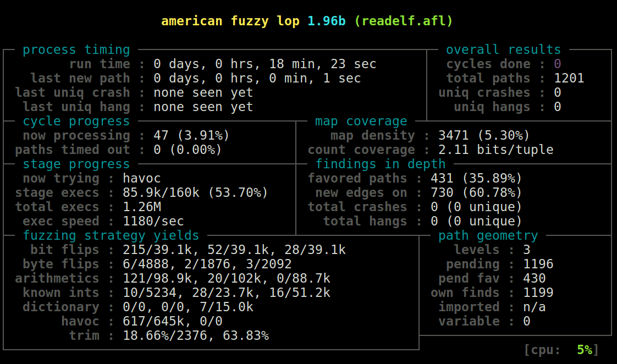The width and height of the screenshot is (617, 364).
Task: Click imported value 'n/a'
Action: pos(535,307)
